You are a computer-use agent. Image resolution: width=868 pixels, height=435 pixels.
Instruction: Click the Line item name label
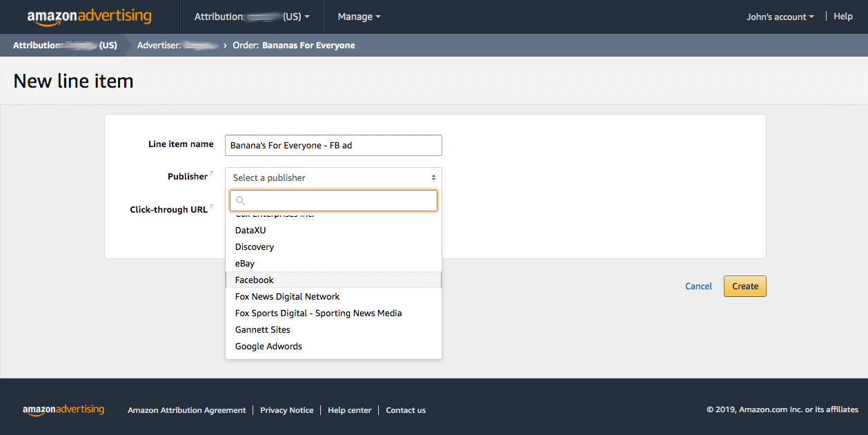click(x=181, y=144)
